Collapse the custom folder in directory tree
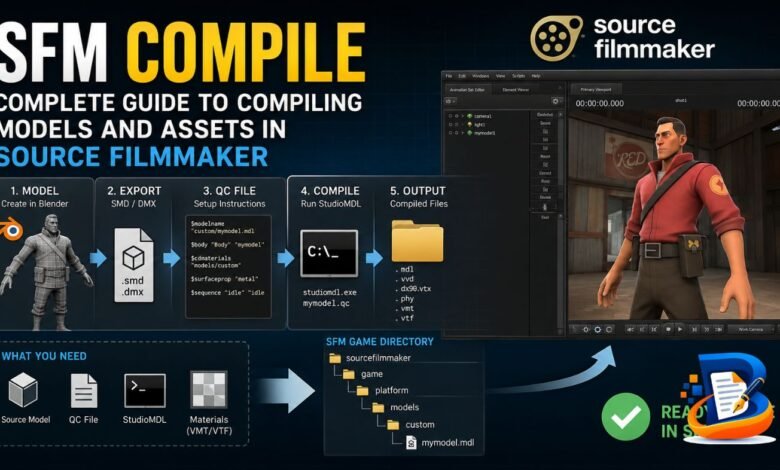The width and height of the screenshot is (780, 470). tap(393, 425)
